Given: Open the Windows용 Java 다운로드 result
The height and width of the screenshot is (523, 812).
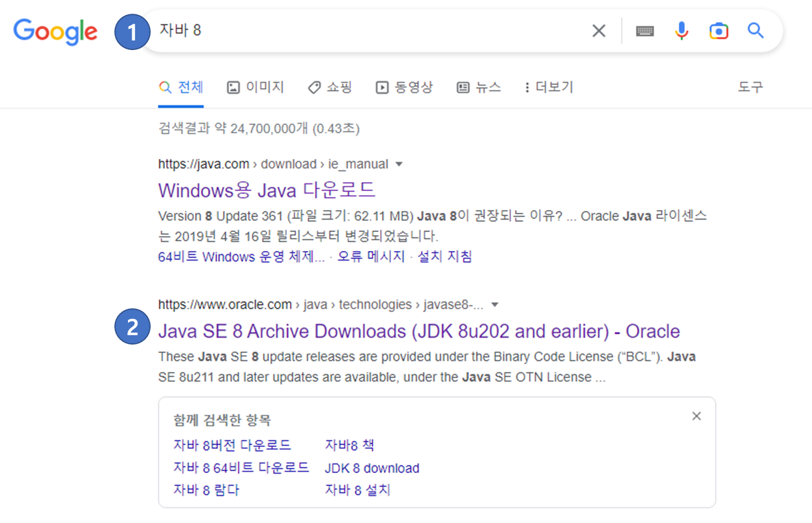Looking at the screenshot, I should click(267, 190).
